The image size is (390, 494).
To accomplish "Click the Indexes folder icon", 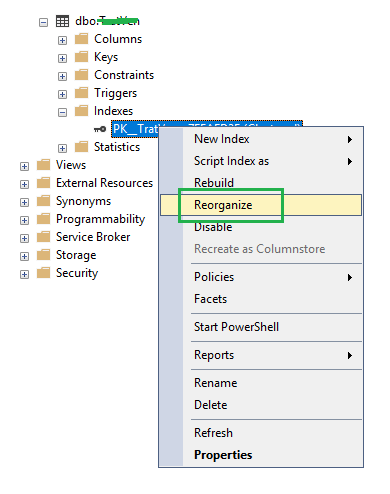I will tap(81, 111).
